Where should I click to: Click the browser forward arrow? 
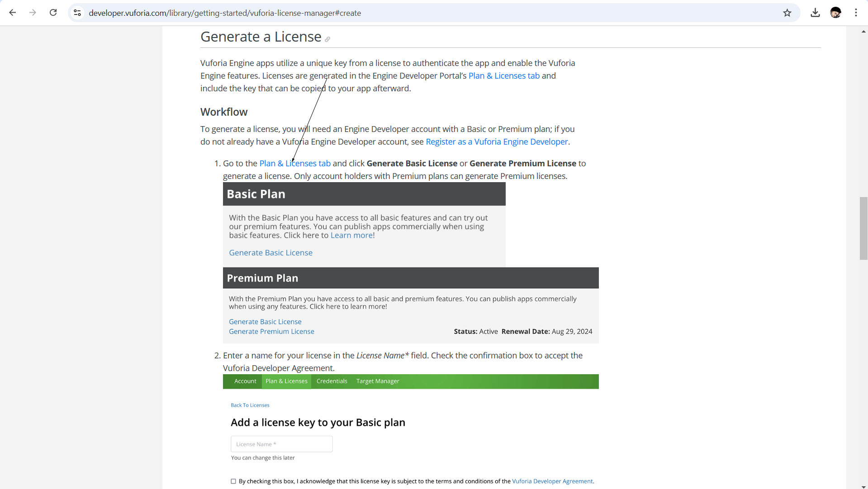pyautogui.click(x=33, y=13)
